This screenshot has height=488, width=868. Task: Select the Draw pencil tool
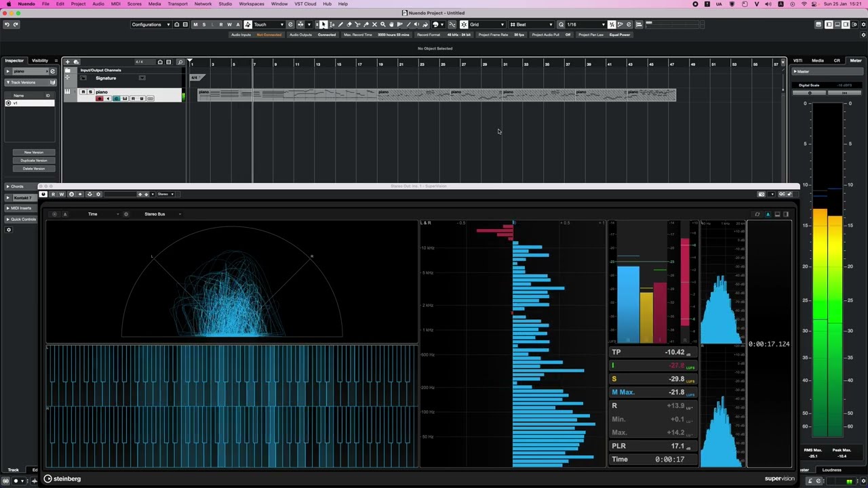click(x=340, y=24)
